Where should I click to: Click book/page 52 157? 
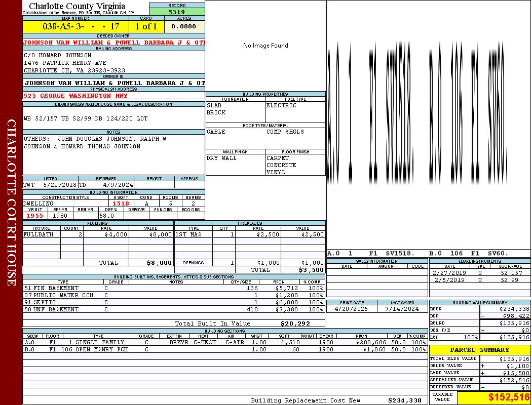coord(512,273)
